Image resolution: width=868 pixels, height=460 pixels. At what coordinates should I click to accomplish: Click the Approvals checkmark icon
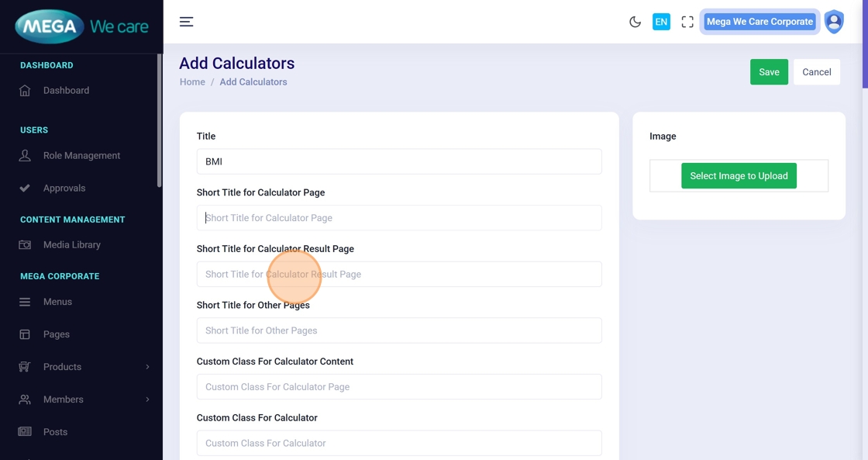(x=25, y=188)
